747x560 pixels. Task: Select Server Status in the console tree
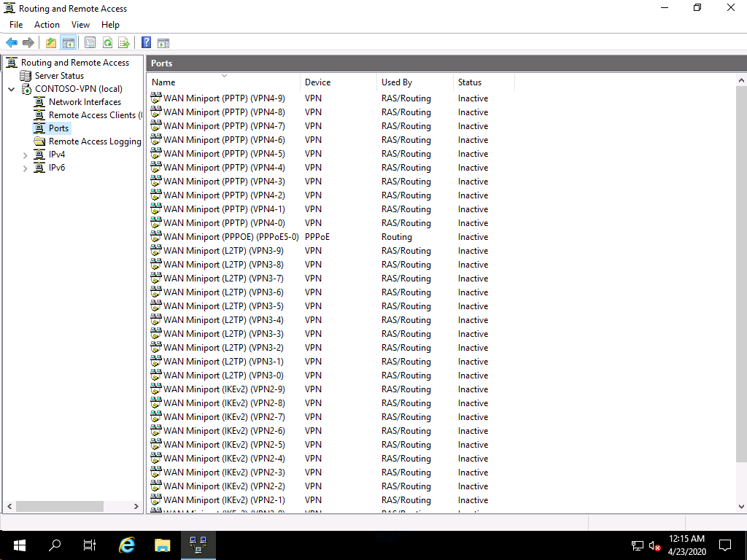[x=59, y=76]
